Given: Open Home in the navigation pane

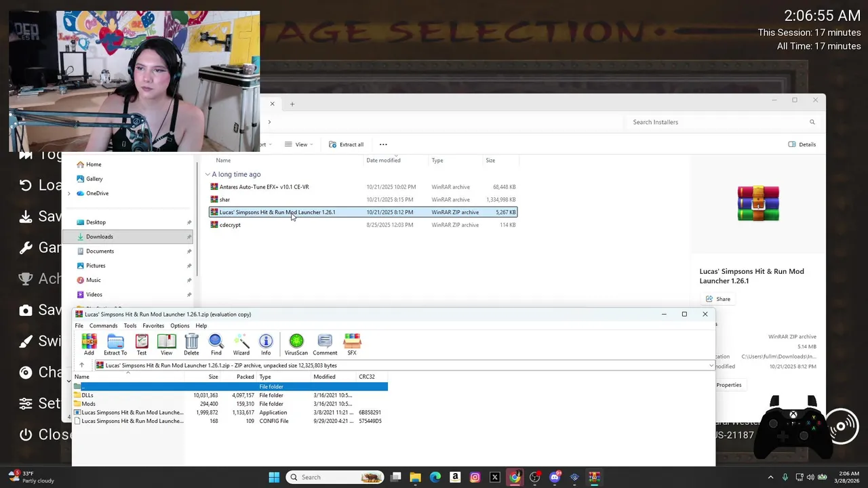Looking at the screenshot, I should (x=94, y=164).
